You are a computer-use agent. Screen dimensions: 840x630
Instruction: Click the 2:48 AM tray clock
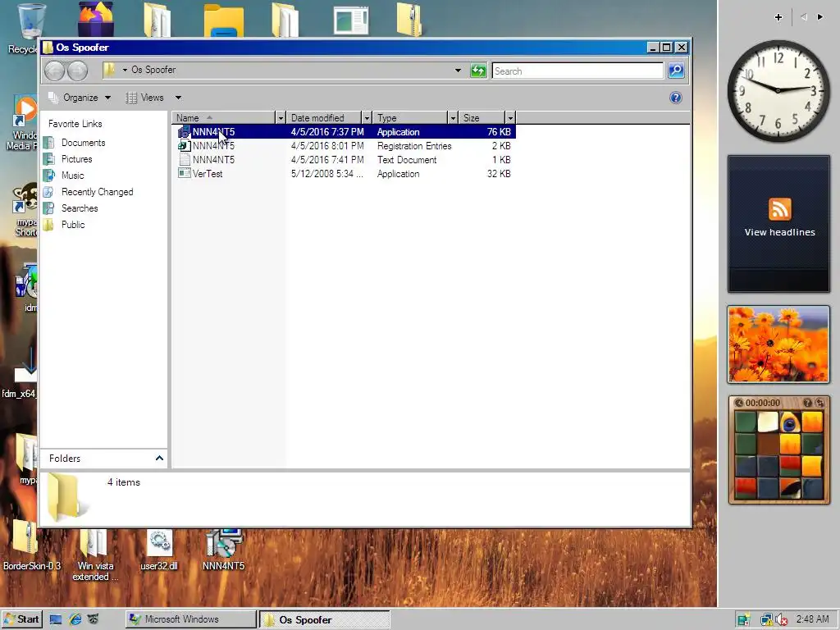pyautogui.click(x=813, y=619)
